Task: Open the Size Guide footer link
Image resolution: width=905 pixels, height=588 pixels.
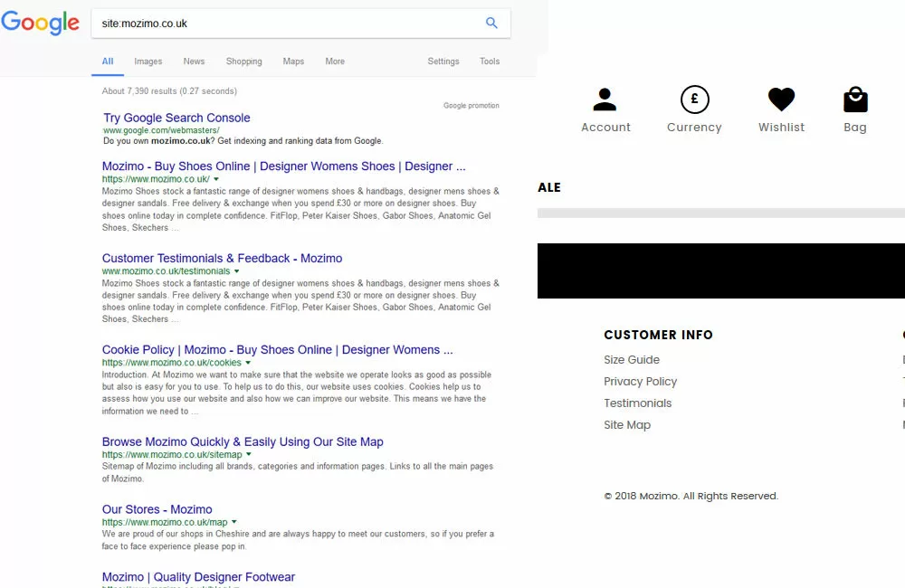Action: coord(632,360)
